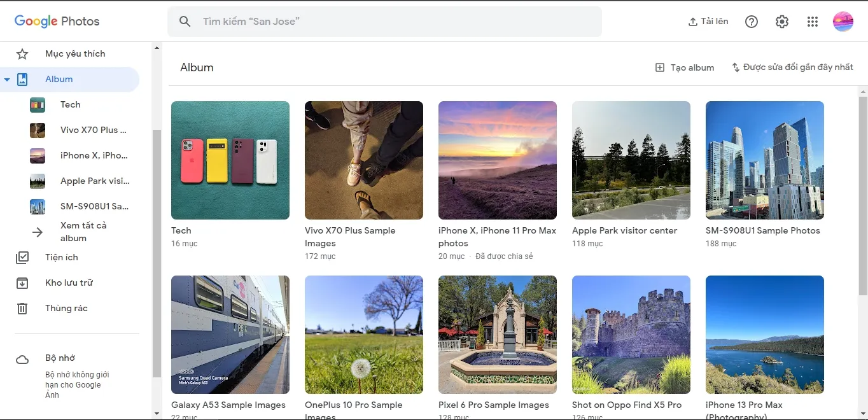Image resolution: width=868 pixels, height=420 pixels.
Task: Open iPhone X, iPhone 11 Pro Max cover
Action: (x=498, y=160)
